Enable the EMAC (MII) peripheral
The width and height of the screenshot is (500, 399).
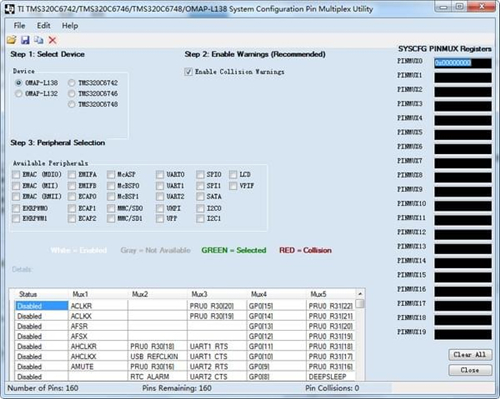pos(16,185)
